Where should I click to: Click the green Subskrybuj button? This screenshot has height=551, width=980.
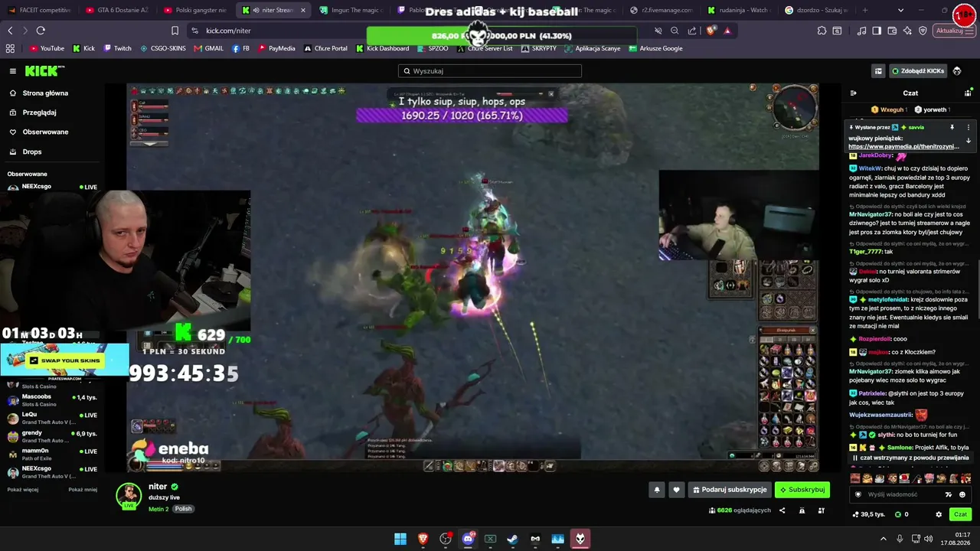802,490
